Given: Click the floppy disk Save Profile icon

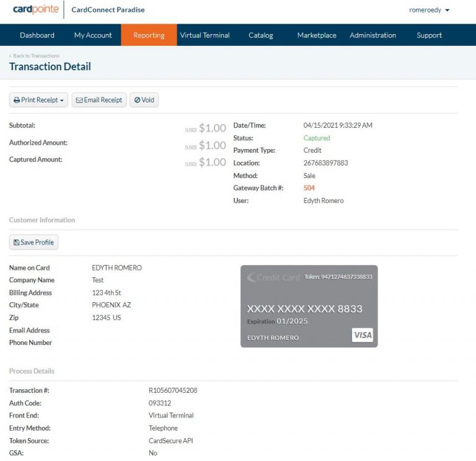Looking at the screenshot, I should (x=16, y=243).
